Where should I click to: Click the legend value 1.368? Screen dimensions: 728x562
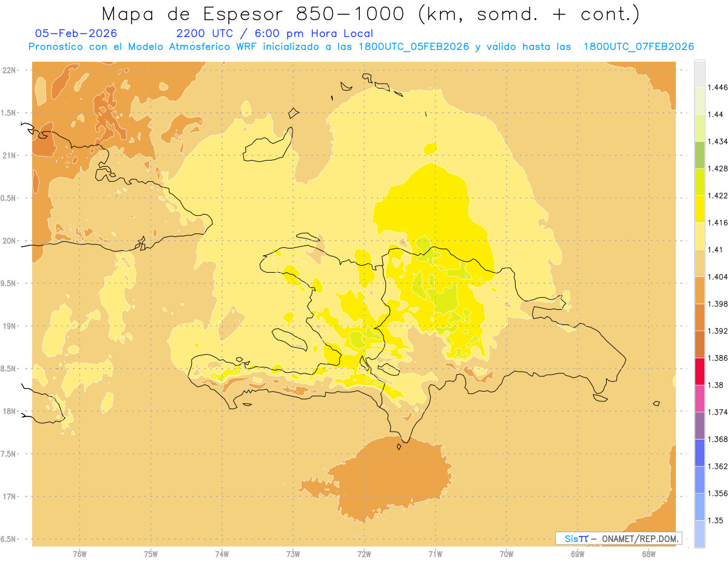point(719,439)
